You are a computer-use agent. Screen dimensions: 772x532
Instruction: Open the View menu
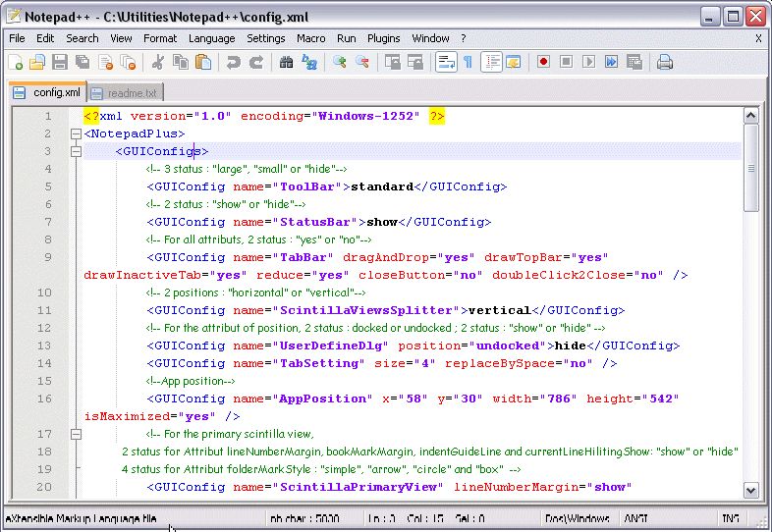click(121, 38)
